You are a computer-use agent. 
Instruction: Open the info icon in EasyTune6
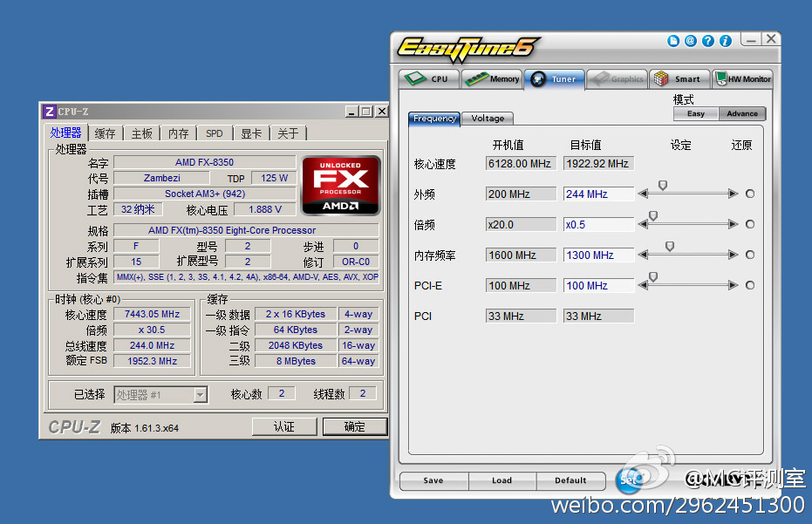[x=726, y=41]
